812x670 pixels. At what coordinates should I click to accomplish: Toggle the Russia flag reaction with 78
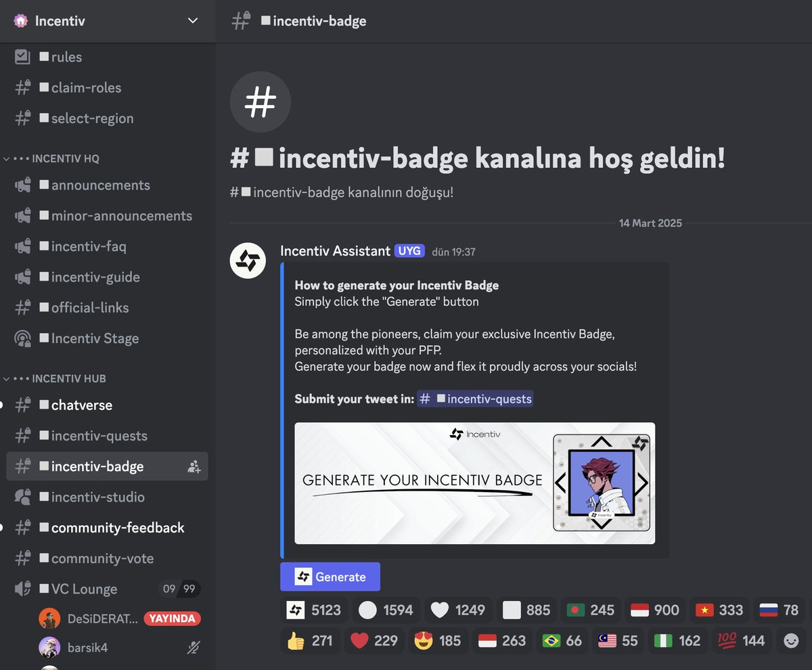pos(779,610)
